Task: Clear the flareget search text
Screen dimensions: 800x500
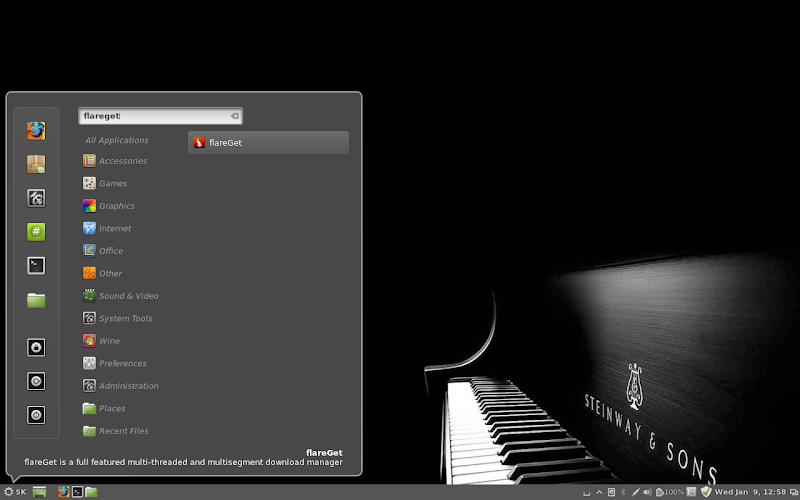Action: pos(235,116)
